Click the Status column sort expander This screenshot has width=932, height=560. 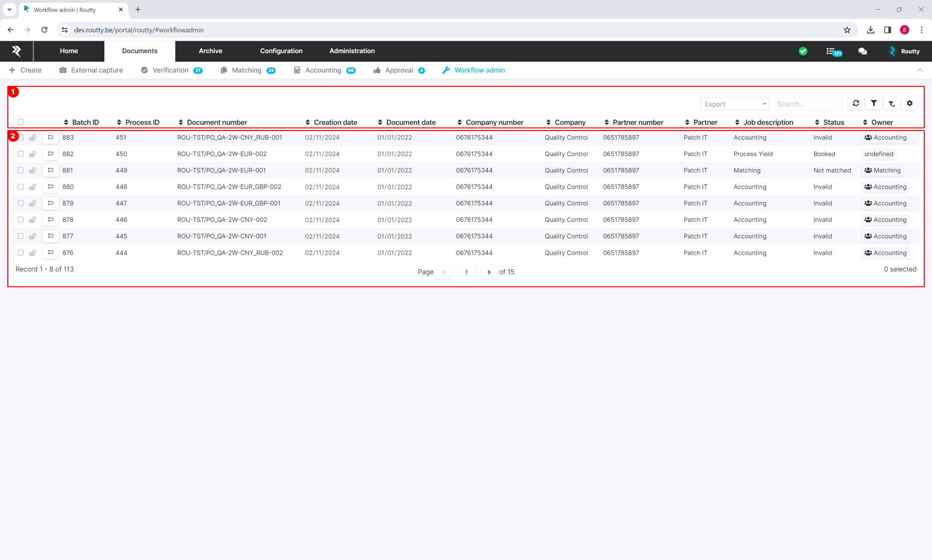[x=817, y=122]
